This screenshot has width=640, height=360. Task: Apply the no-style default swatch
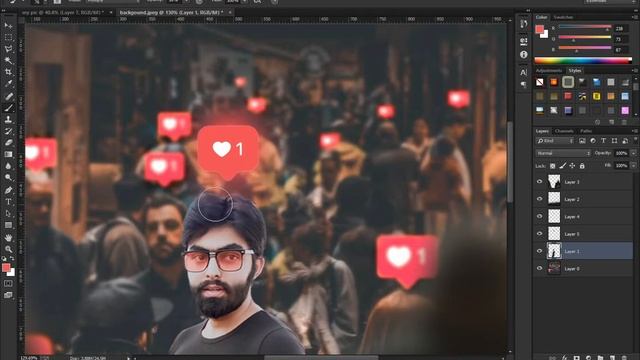tap(540, 82)
